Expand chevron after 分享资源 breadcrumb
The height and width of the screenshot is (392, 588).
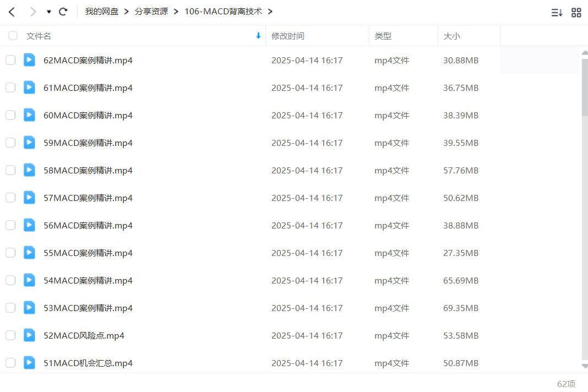(x=176, y=12)
